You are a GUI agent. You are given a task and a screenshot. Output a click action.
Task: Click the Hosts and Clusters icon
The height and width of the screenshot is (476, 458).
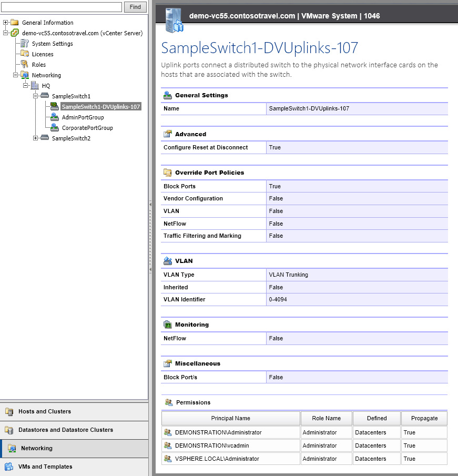(9, 412)
